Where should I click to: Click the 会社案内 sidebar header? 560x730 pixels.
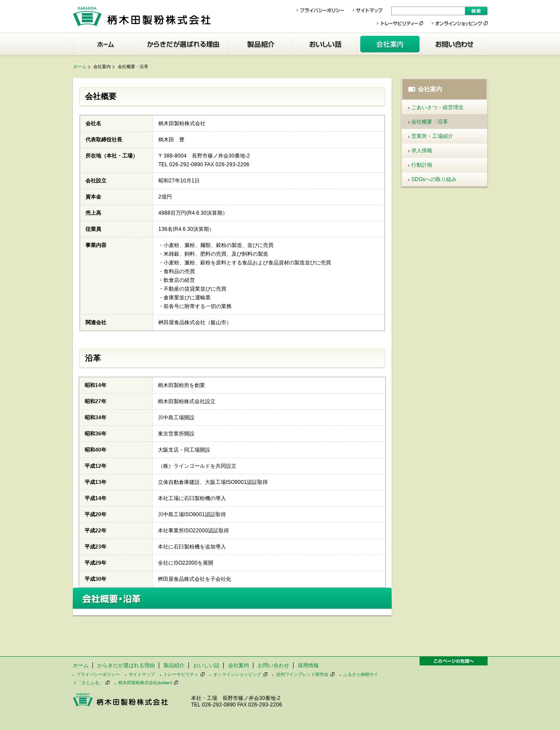444,89
